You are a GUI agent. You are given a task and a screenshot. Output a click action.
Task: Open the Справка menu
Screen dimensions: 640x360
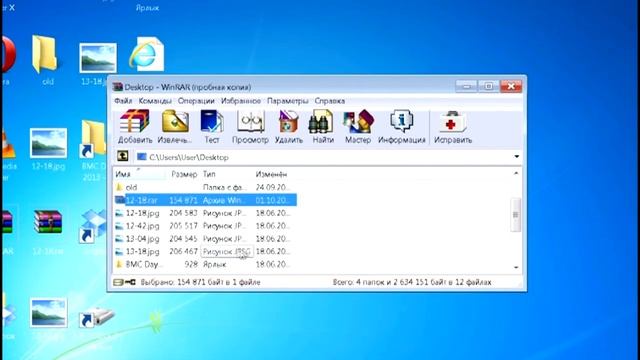tap(329, 101)
